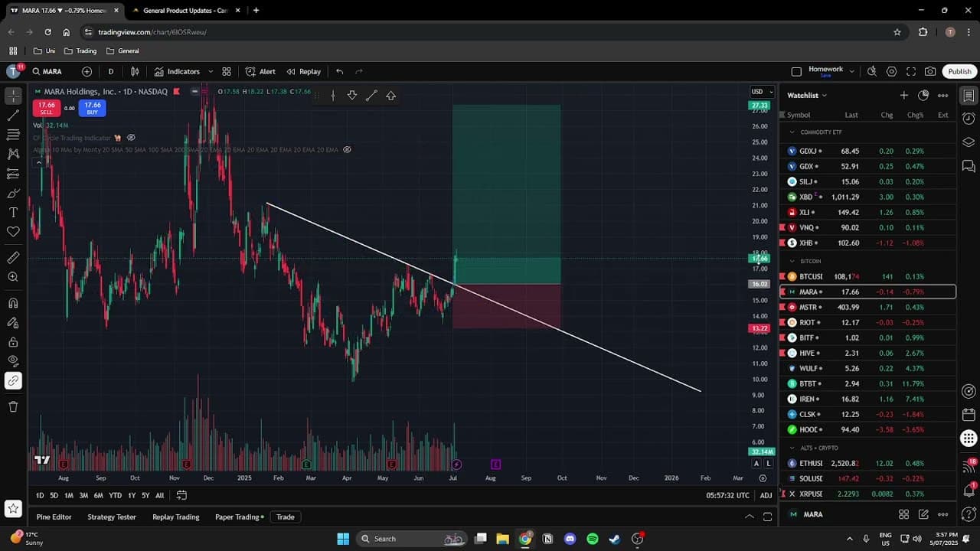Select the Text tool in left toolbar

13,212
